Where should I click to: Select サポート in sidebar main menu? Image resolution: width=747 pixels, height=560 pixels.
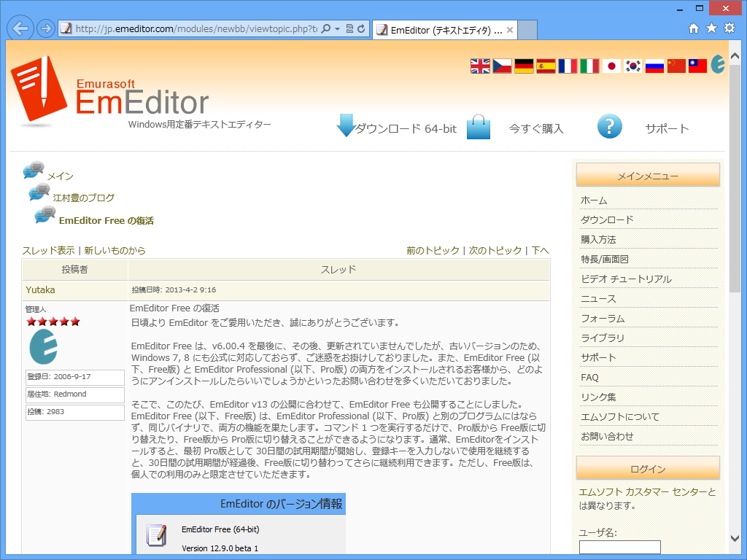tap(598, 357)
